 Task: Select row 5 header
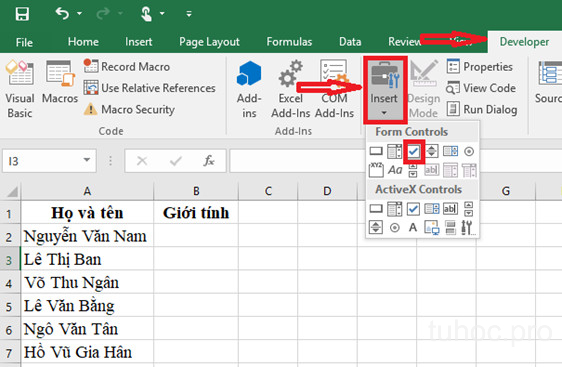pyautogui.click(x=9, y=306)
